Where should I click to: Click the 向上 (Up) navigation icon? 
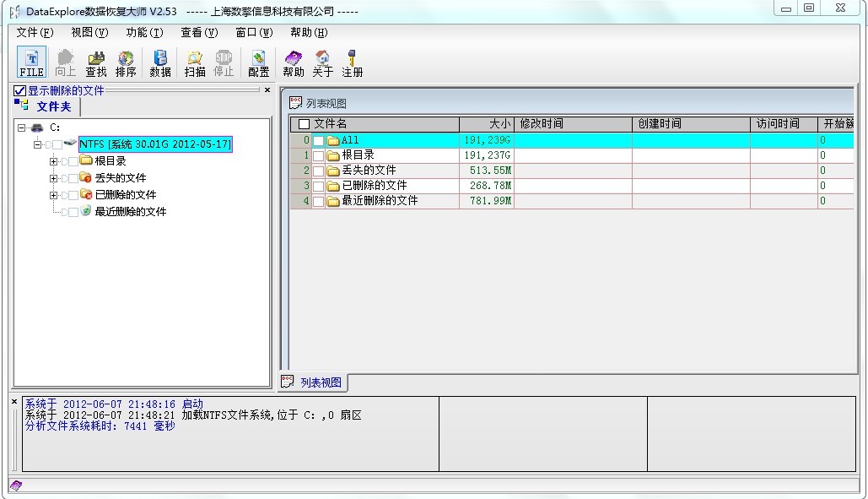pos(65,61)
